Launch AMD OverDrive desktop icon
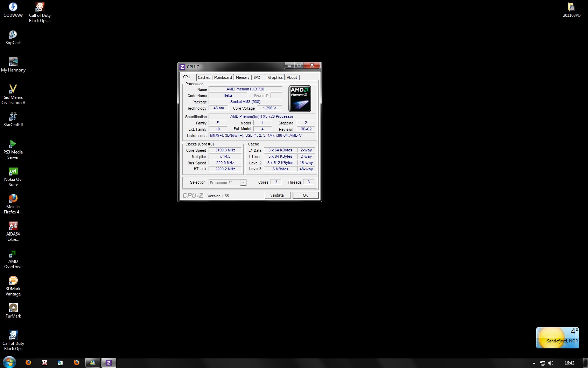 tap(13, 258)
